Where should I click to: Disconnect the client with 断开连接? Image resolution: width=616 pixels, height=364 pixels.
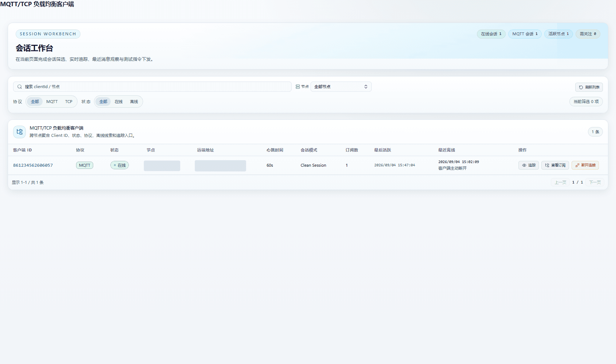click(585, 165)
